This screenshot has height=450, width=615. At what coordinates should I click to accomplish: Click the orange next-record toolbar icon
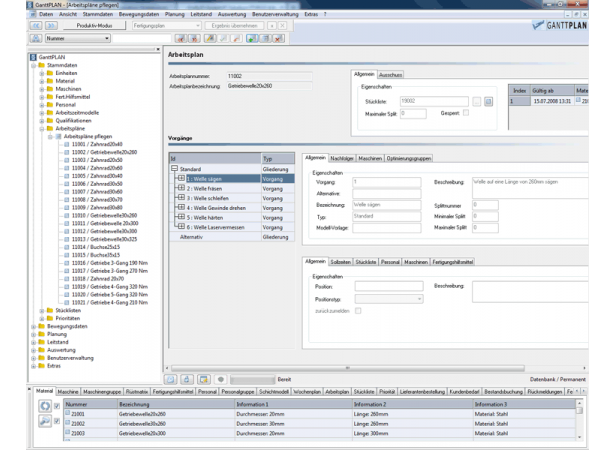[x=194, y=38]
